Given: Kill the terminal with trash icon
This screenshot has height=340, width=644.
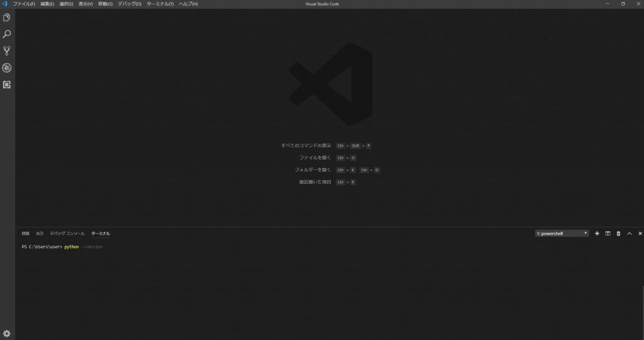Looking at the screenshot, I should click(x=619, y=234).
